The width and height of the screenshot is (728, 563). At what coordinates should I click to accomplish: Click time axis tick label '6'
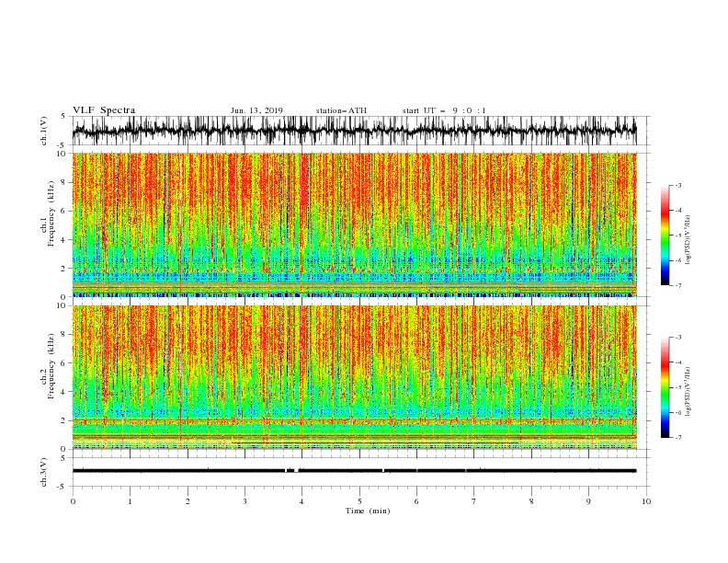point(416,501)
